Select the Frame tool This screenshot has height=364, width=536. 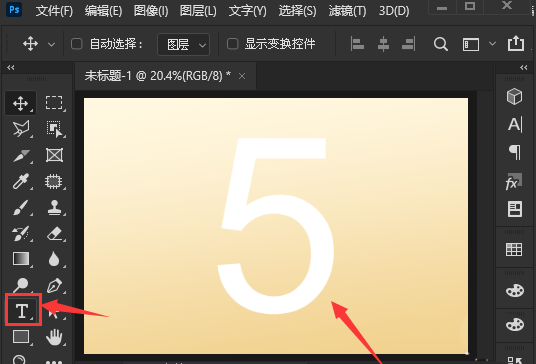[x=54, y=155]
